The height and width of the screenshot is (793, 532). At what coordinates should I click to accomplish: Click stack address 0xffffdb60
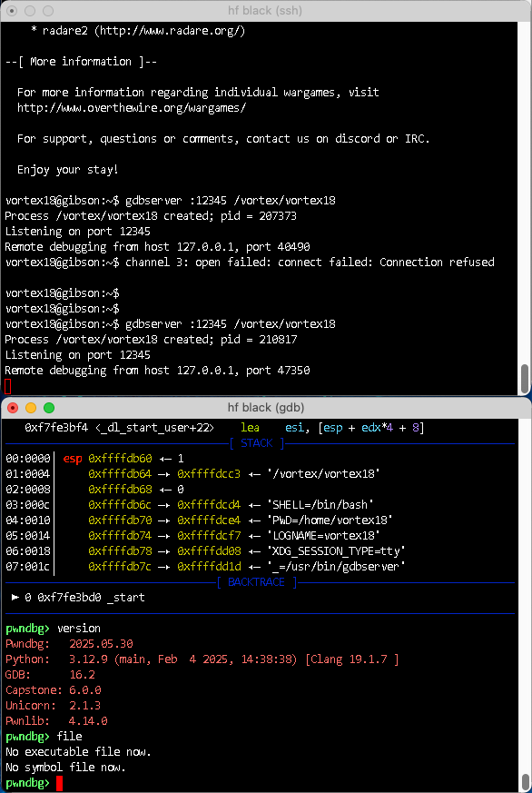tap(120, 459)
